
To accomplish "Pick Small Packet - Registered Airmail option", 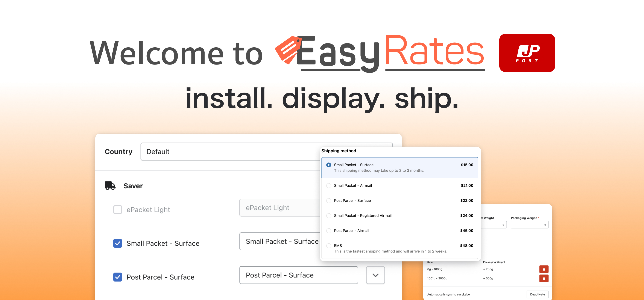I will [x=328, y=216].
